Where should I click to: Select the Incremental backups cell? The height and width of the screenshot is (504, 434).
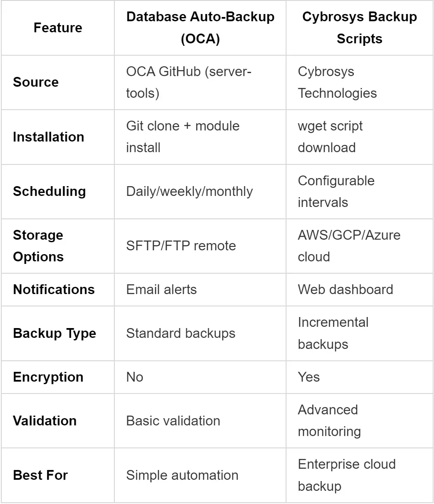click(x=333, y=333)
